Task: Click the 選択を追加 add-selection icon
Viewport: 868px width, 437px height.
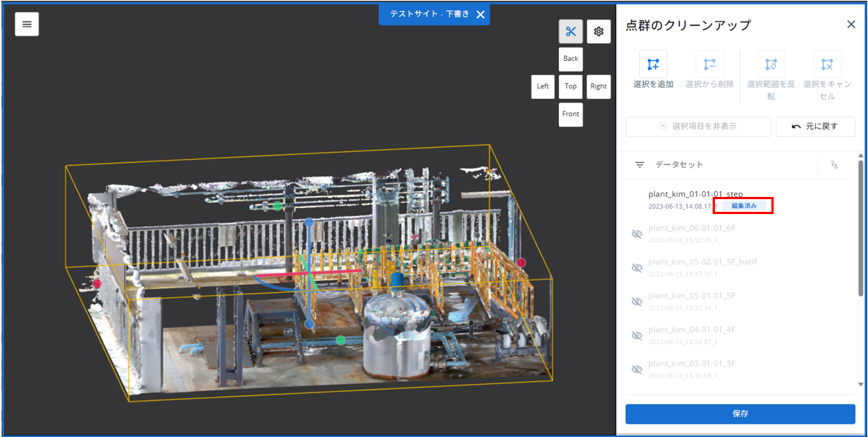Action: point(653,64)
